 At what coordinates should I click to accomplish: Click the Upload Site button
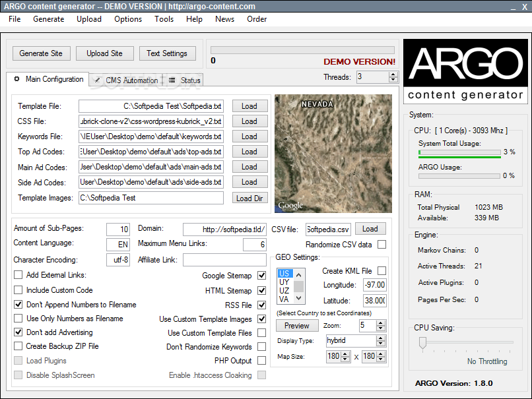click(105, 53)
